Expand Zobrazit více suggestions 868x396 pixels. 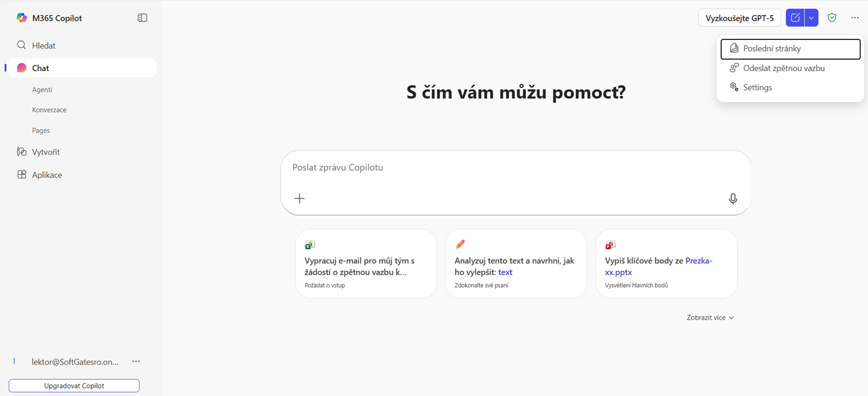[710, 317]
